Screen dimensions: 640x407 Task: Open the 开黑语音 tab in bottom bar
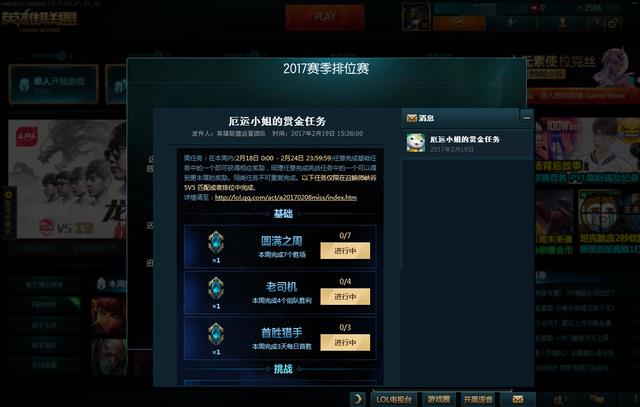(x=478, y=399)
